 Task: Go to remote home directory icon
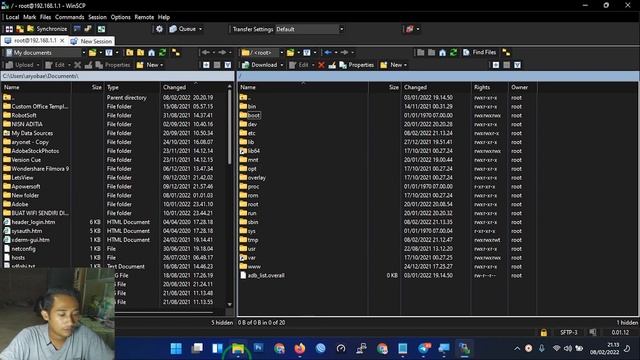coord(442,53)
